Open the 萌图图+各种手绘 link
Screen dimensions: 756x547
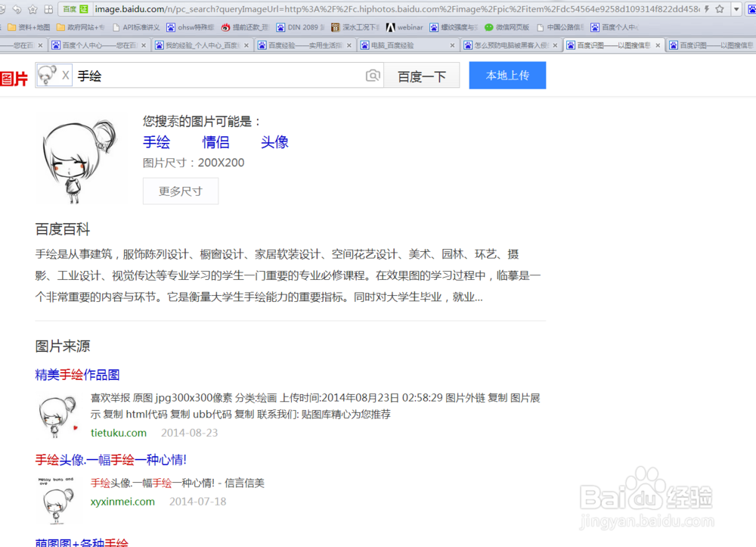82,542
